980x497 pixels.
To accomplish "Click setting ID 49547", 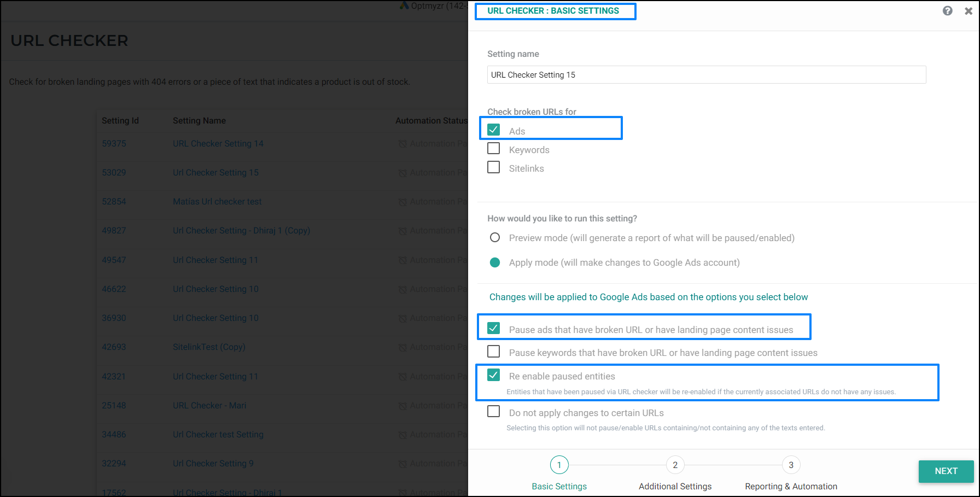I will pyautogui.click(x=114, y=260).
